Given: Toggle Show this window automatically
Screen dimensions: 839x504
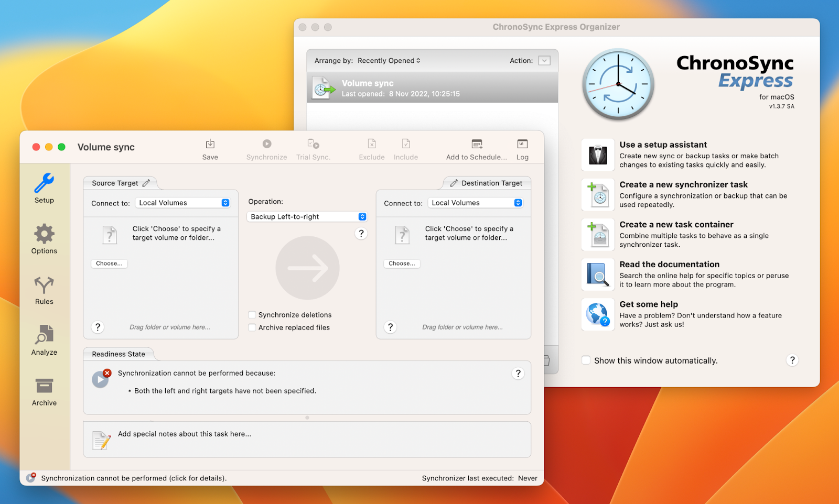Looking at the screenshot, I should (x=586, y=360).
